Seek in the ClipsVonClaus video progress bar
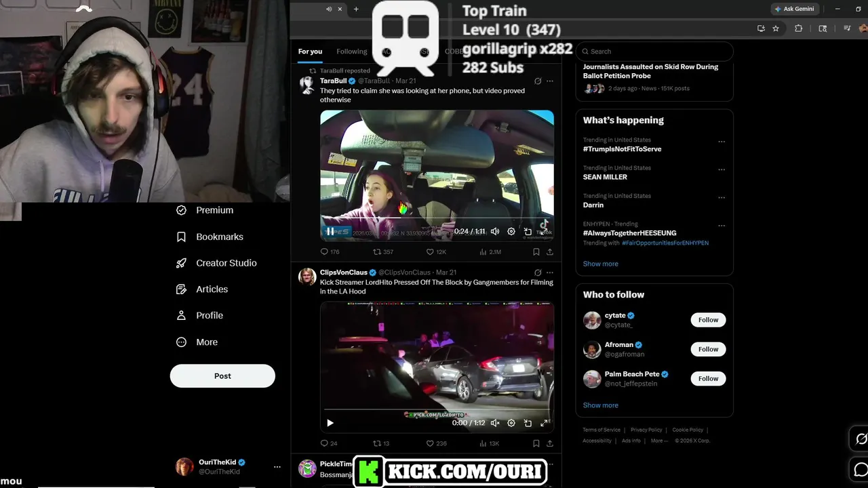The width and height of the screenshot is (868, 488). 437,409
